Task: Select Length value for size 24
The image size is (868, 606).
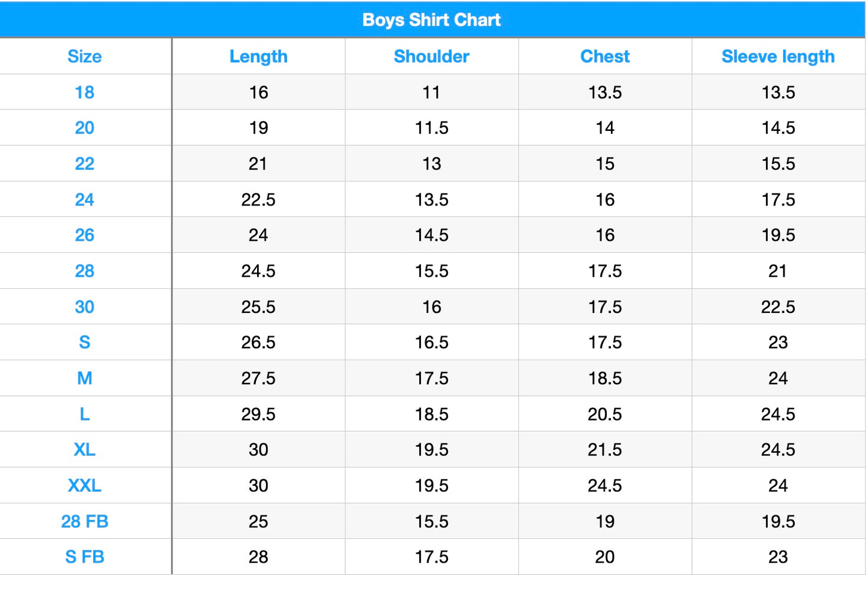Action: tap(258, 199)
